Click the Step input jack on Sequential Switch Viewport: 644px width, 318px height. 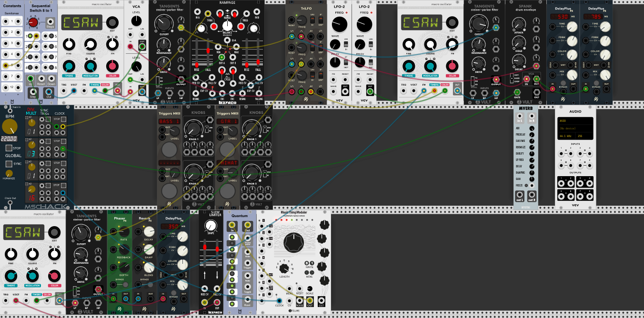click(x=33, y=92)
